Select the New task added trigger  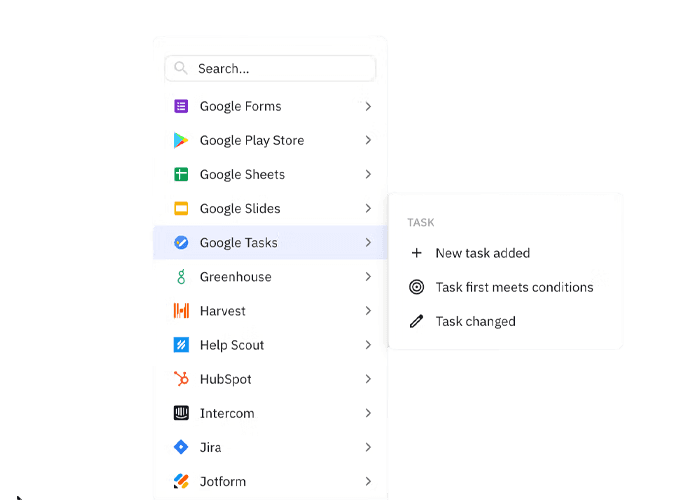pyautogui.click(x=482, y=253)
